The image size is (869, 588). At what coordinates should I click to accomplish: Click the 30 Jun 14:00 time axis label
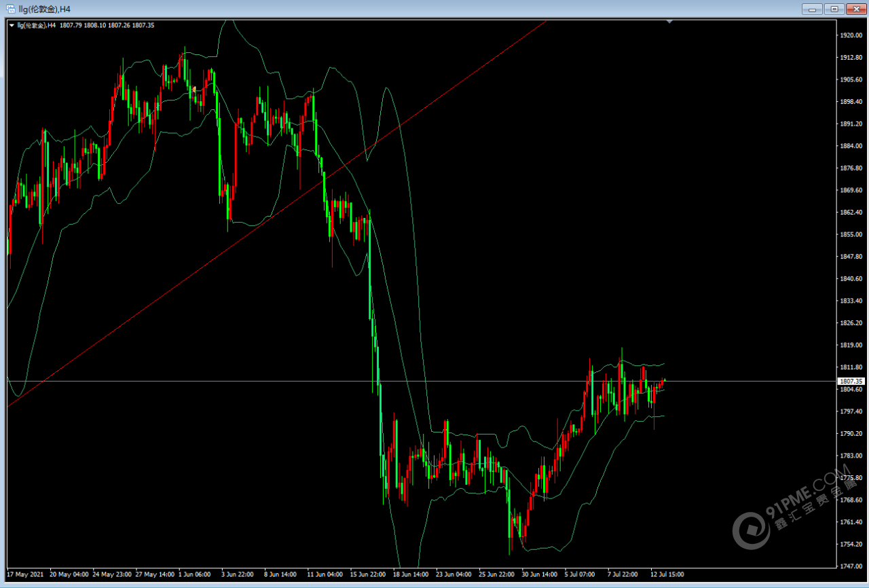pyautogui.click(x=539, y=574)
